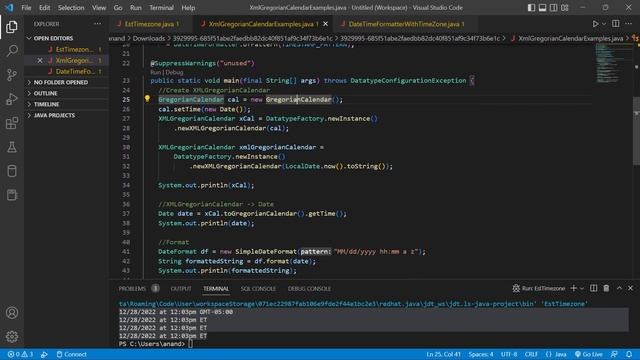The height and width of the screenshot is (360, 640).
Task: Open the Manage gear settings
Action: click(x=12, y=337)
